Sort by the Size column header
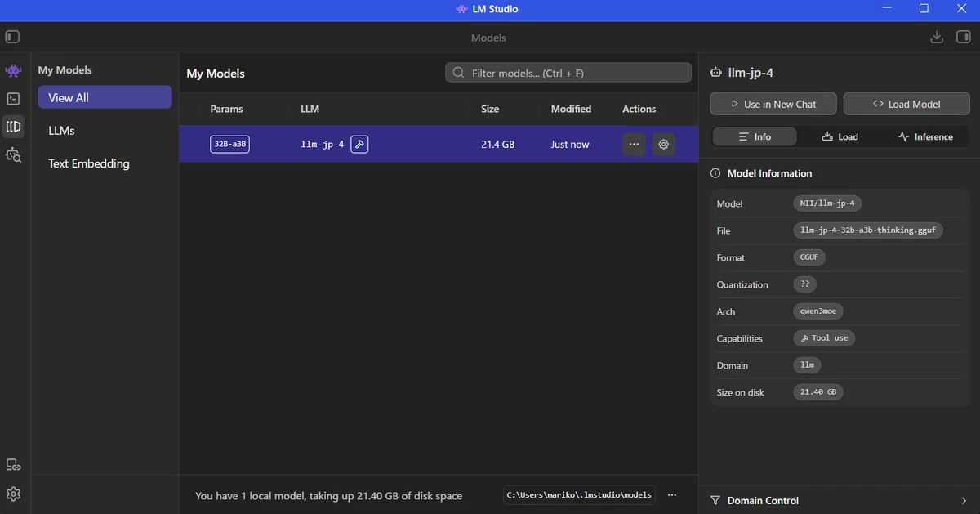The image size is (980, 514). (490, 109)
